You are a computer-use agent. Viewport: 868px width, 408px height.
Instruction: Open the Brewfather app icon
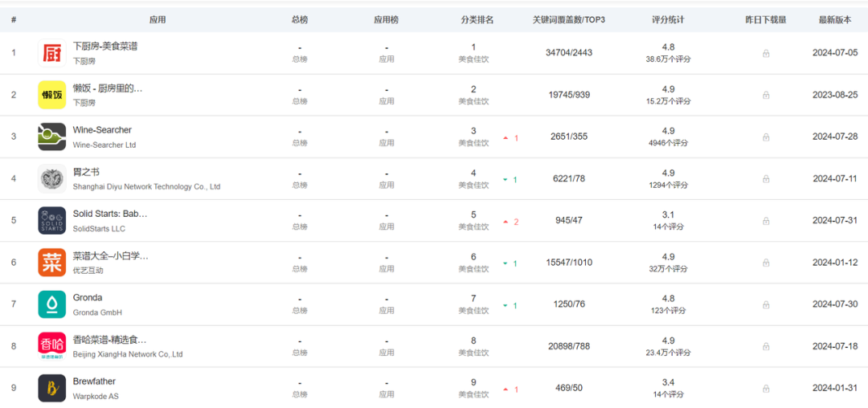[x=52, y=388]
